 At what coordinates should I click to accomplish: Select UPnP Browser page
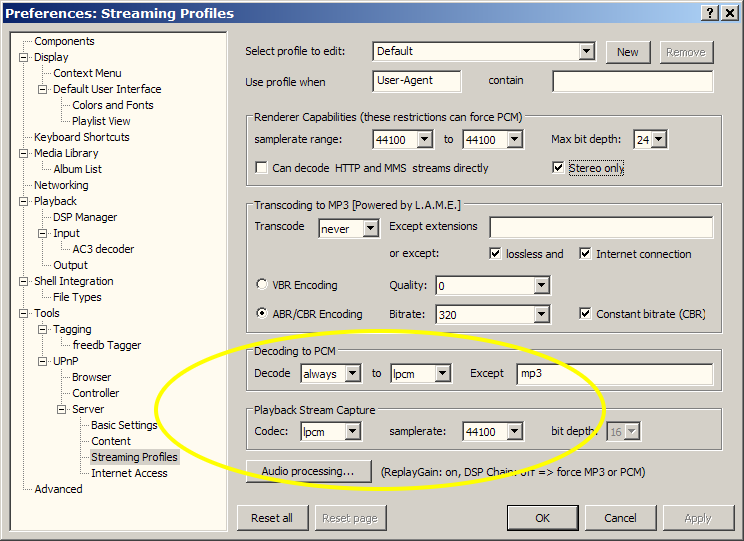coord(92,377)
